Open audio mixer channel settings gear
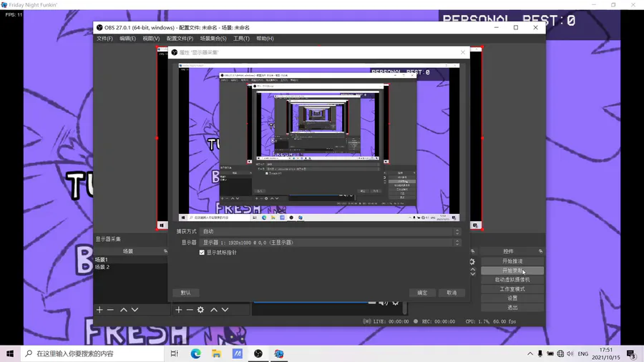 pos(396,303)
